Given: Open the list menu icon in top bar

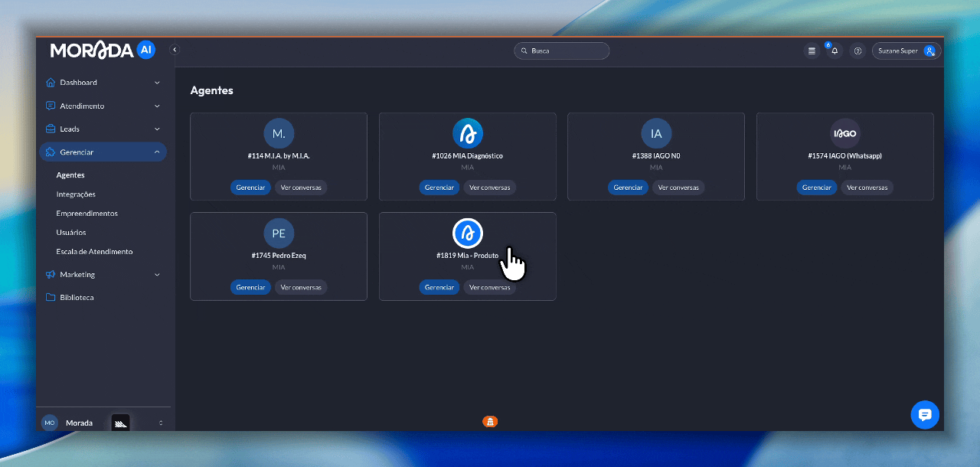Looking at the screenshot, I should (812, 51).
